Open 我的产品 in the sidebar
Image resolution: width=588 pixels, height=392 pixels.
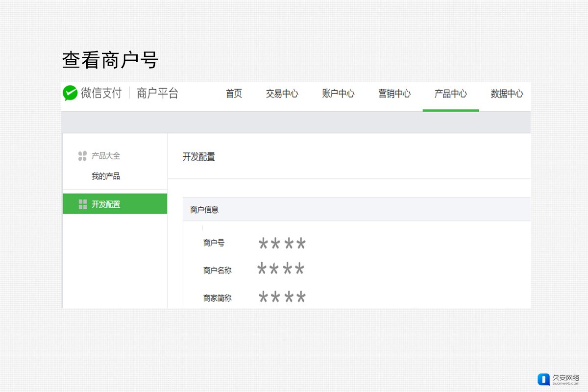(106, 176)
